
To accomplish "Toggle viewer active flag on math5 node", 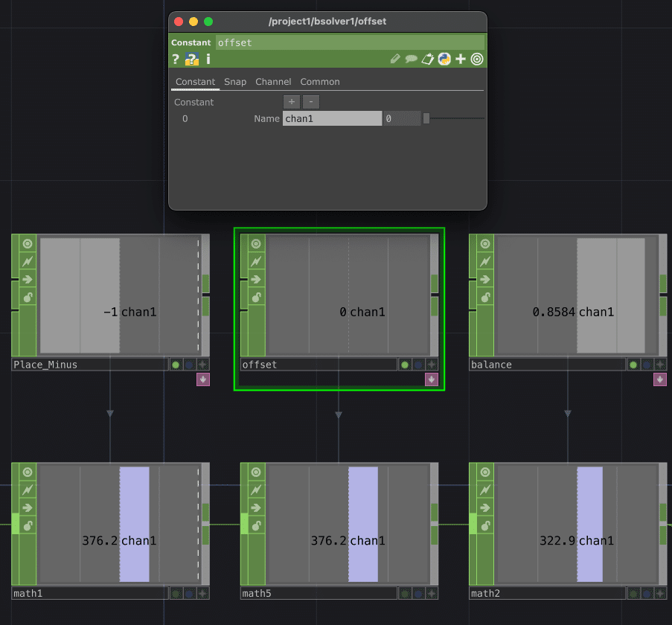I will click(x=256, y=472).
